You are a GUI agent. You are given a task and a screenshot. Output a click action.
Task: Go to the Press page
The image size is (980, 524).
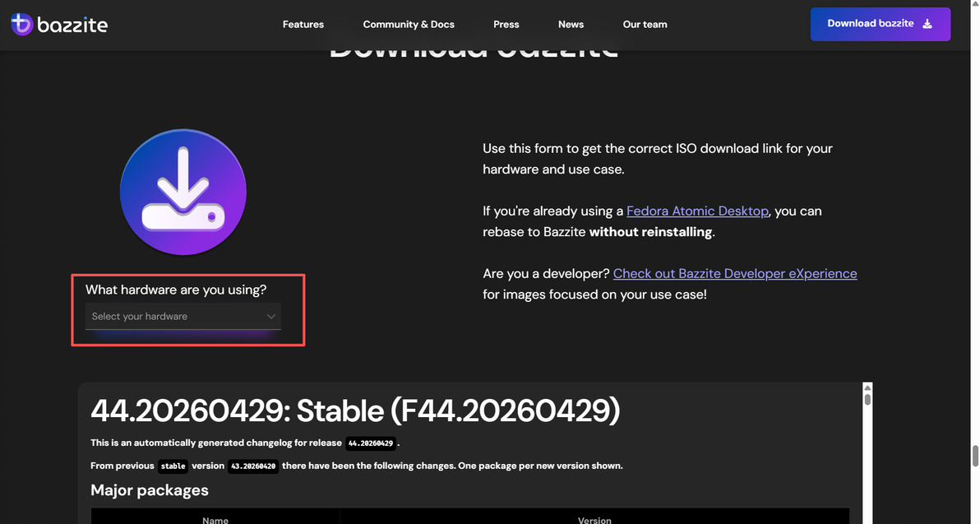(x=506, y=25)
